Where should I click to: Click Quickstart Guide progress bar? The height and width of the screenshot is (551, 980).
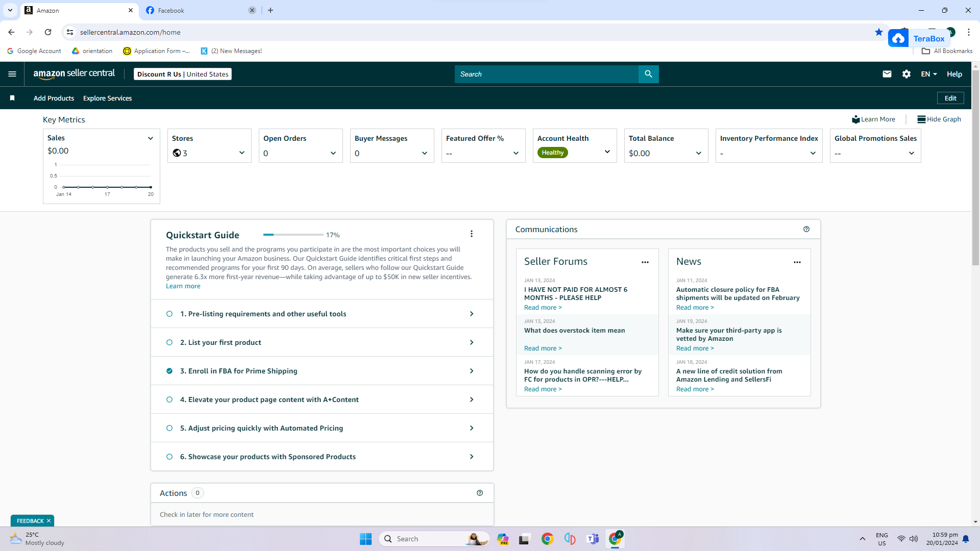pyautogui.click(x=293, y=235)
